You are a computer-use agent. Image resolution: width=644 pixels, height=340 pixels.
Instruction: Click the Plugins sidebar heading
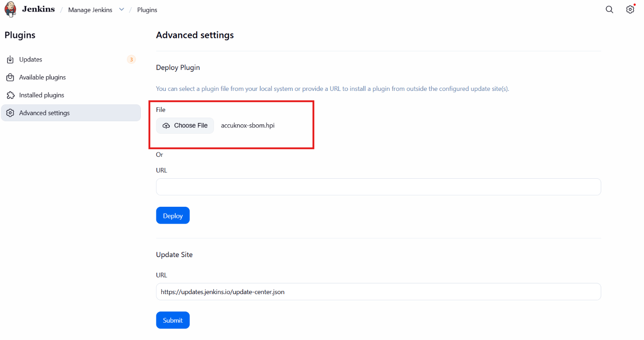coord(20,35)
